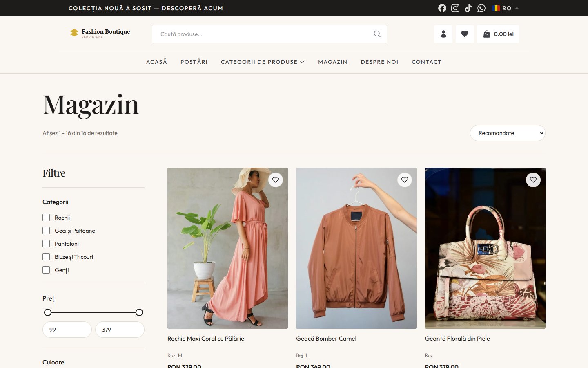
Task: Click the minimum price slider handle
Action: point(48,312)
